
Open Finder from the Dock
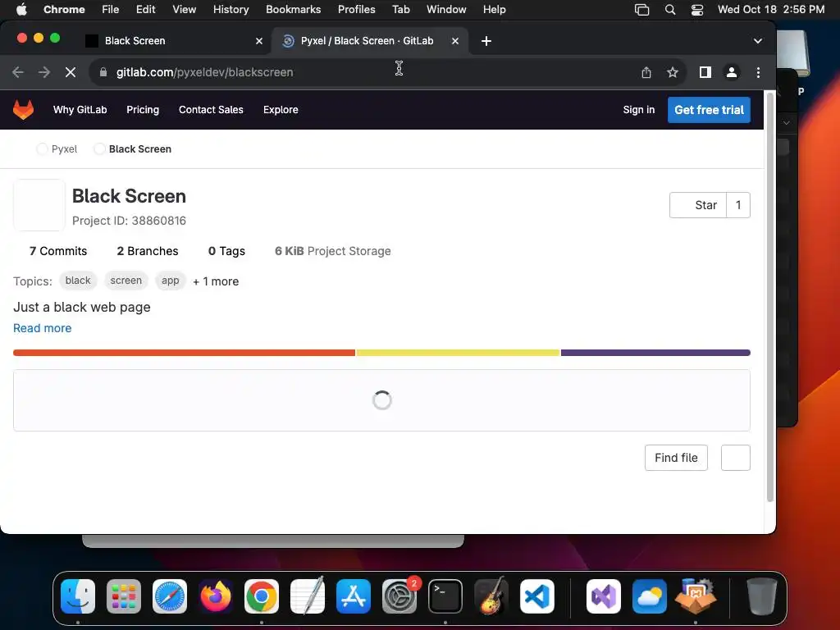coord(78,596)
